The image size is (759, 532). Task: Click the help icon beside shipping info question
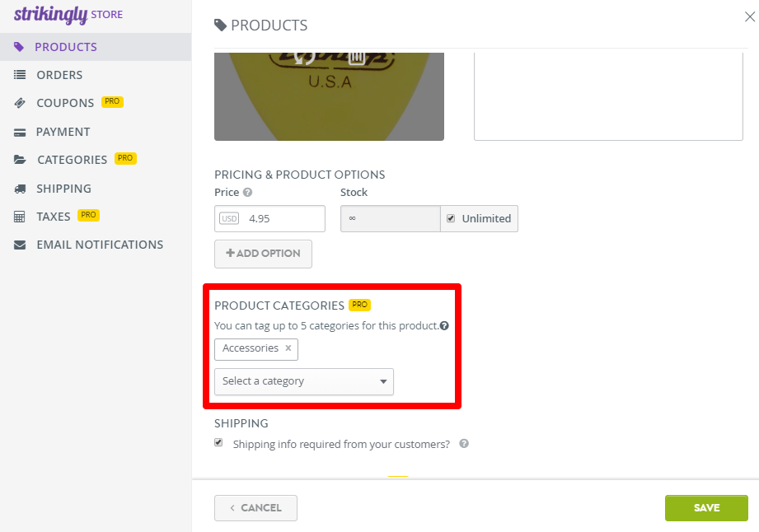point(463,444)
